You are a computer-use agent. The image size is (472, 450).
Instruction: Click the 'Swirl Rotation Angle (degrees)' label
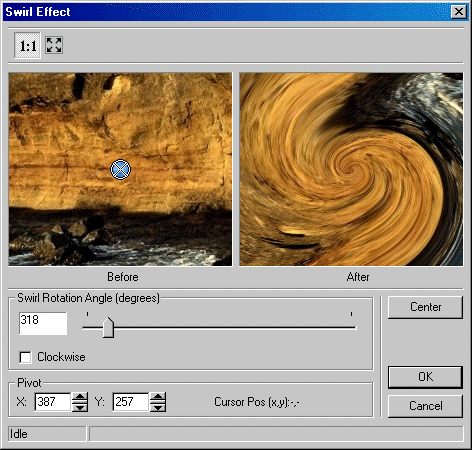[x=89, y=298]
